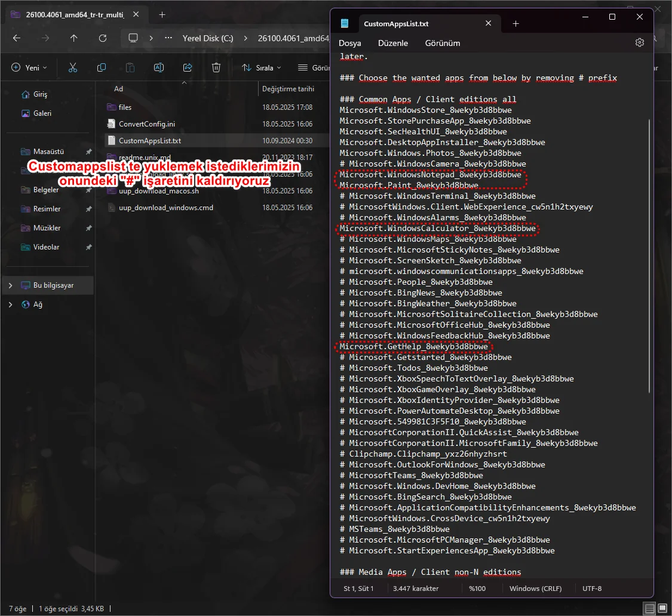The width and height of the screenshot is (672, 616).
Task: Go up one folder in Explorer
Action: pyautogui.click(x=73, y=38)
